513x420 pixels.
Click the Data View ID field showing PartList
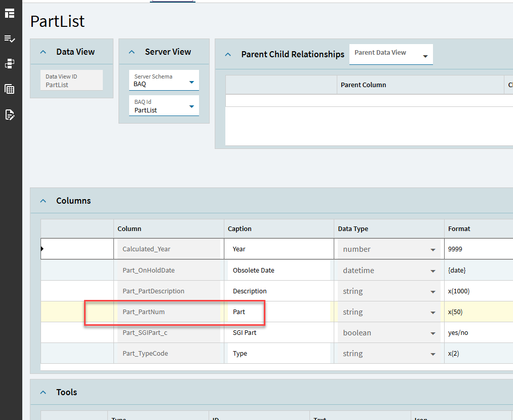[71, 80]
